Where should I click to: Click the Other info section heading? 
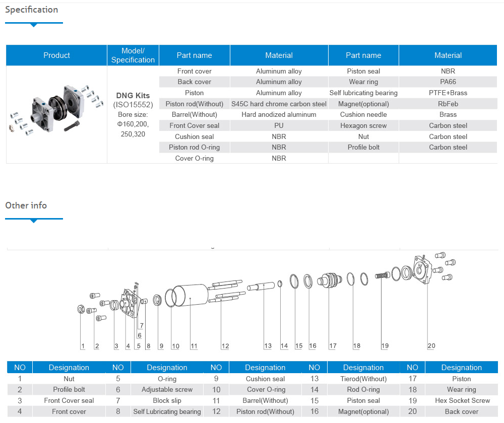click(26, 205)
